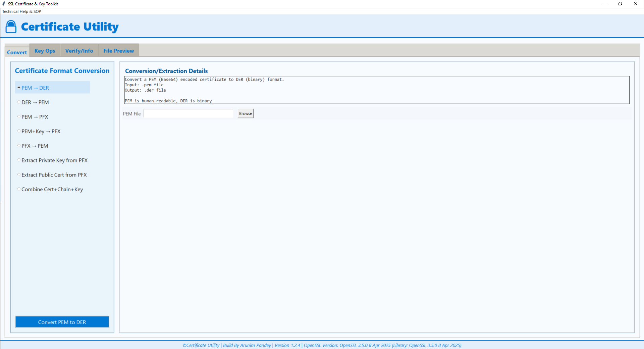This screenshot has height=349, width=644.
Task: Click the Browse button for the PEM file
Action: (245, 113)
